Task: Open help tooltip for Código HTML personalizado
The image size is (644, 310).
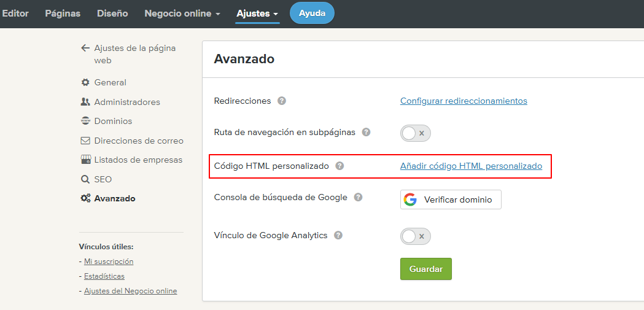Action: point(339,166)
